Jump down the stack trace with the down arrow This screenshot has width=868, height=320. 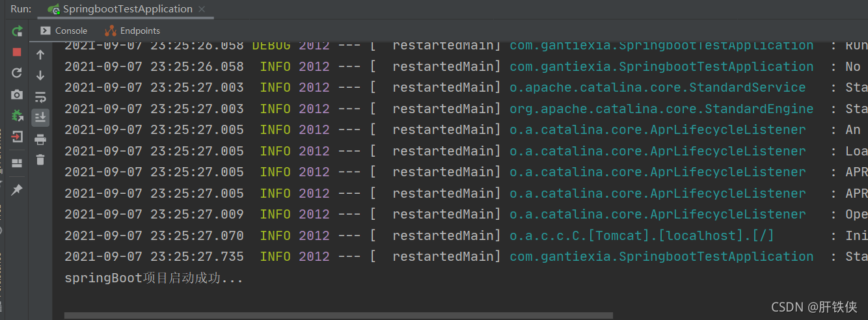40,75
